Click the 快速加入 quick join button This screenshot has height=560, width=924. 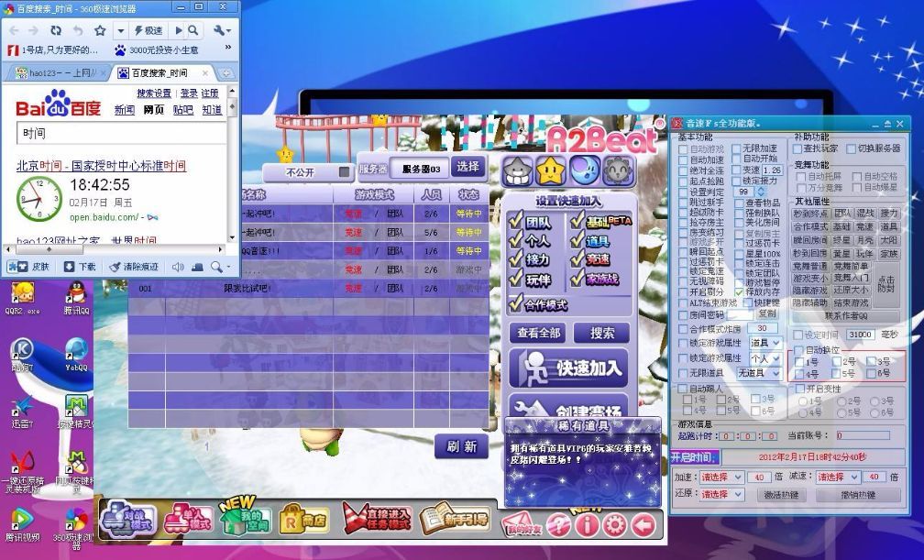click(x=568, y=368)
